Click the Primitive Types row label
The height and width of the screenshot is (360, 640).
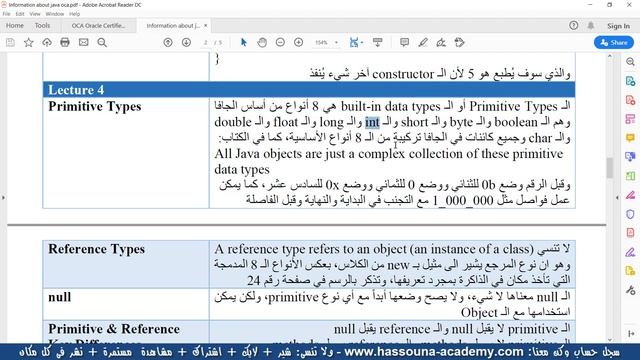pyautogui.click(x=95, y=106)
